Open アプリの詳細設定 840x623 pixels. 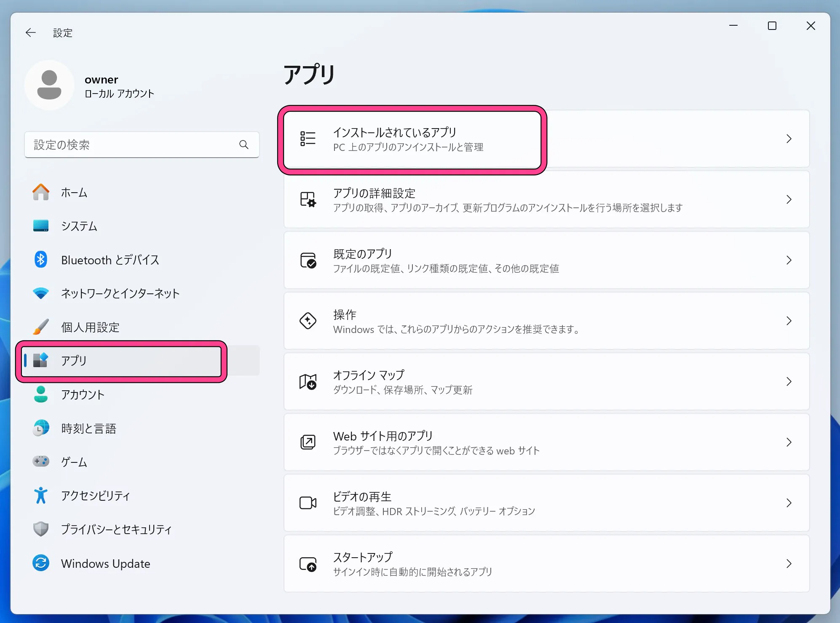coord(463,199)
